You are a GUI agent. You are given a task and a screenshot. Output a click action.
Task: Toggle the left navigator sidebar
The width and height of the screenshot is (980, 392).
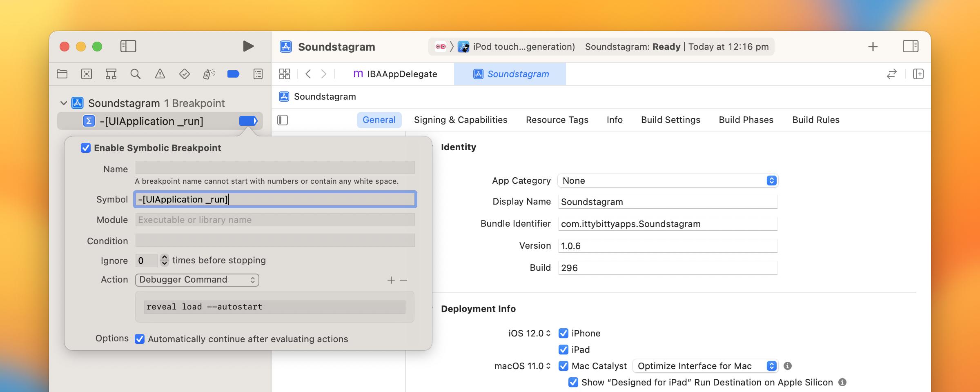(x=128, y=46)
